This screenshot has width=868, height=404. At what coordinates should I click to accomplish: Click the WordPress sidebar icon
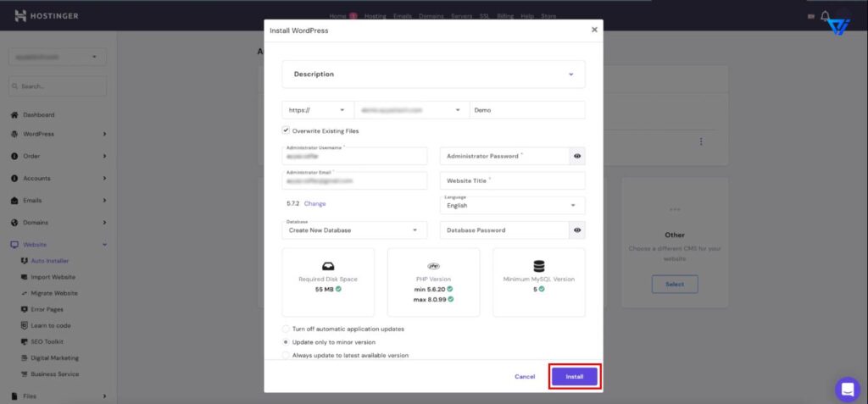coord(15,134)
